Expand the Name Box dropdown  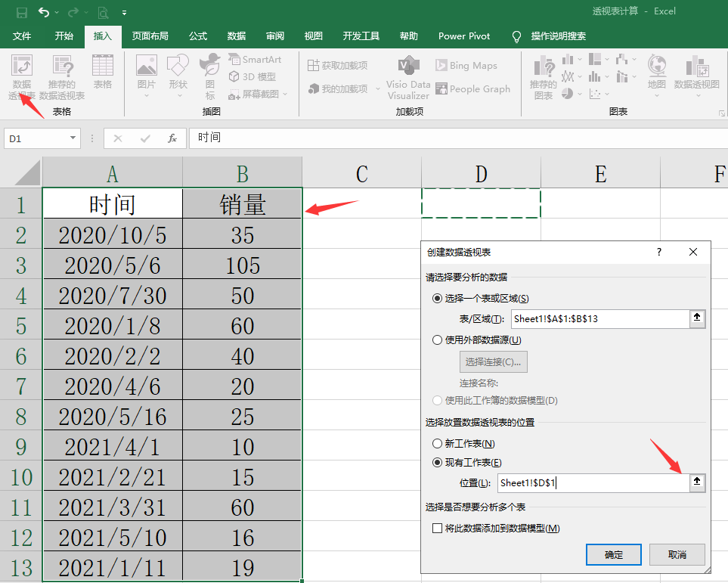(73, 138)
